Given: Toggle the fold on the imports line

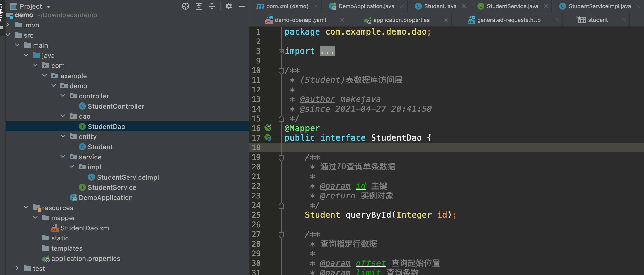Looking at the screenshot, I should coord(281,51).
